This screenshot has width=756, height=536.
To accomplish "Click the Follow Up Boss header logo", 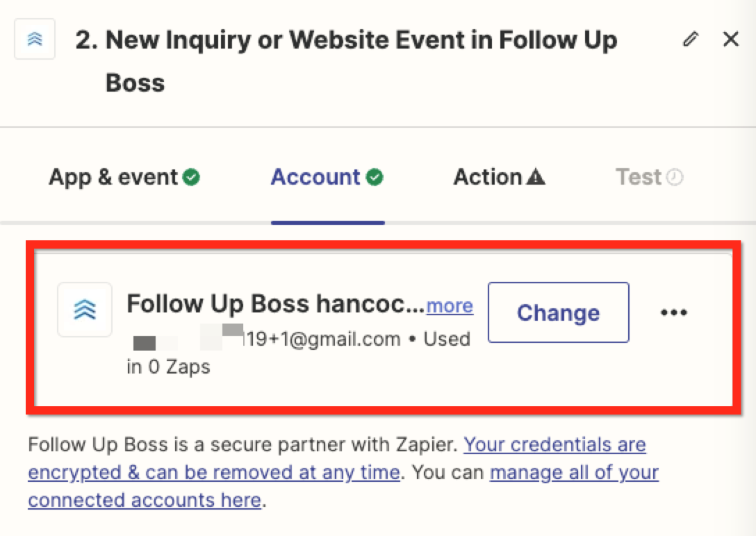I will point(35,39).
